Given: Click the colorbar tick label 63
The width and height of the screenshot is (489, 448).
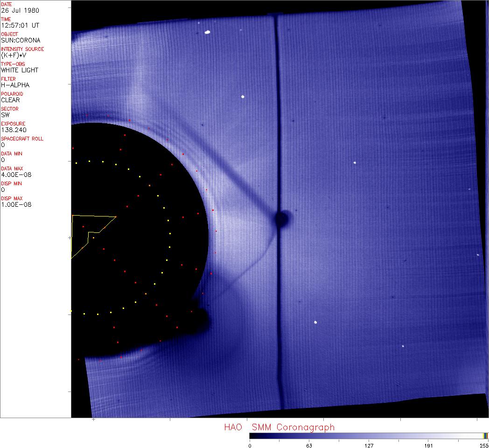Looking at the screenshot, I should (309, 445).
